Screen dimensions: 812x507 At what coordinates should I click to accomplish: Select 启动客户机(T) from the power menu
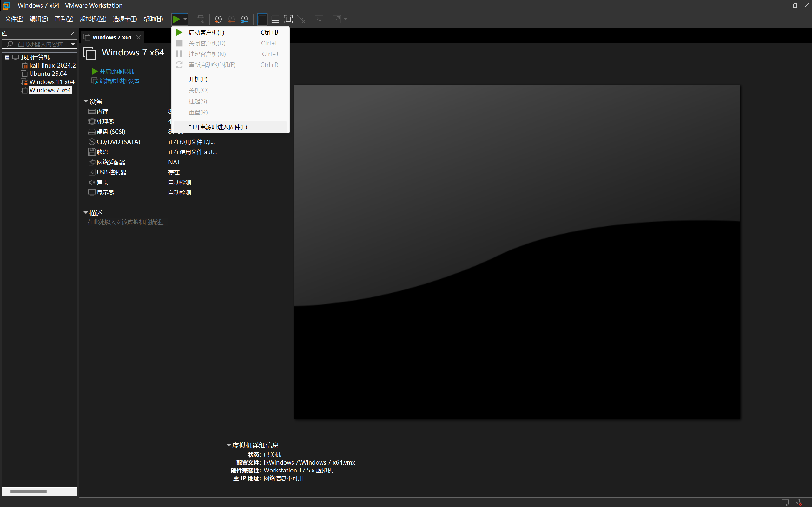coord(206,33)
